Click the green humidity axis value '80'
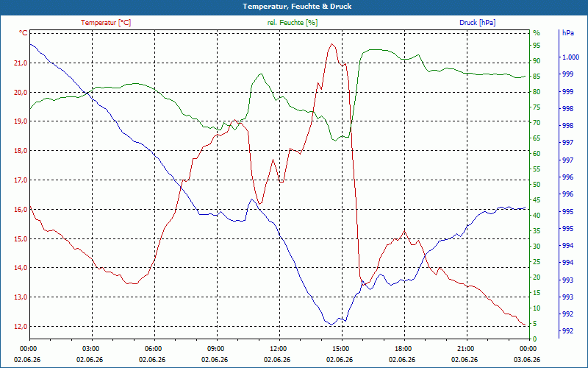This screenshot has width=588, height=368. [537, 92]
